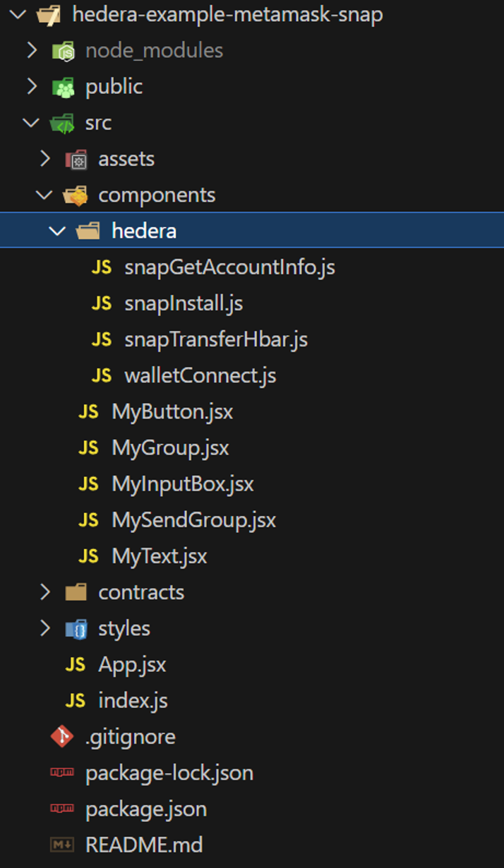Click the contracts folder icon
This screenshot has height=868, width=504.
[76, 592]
